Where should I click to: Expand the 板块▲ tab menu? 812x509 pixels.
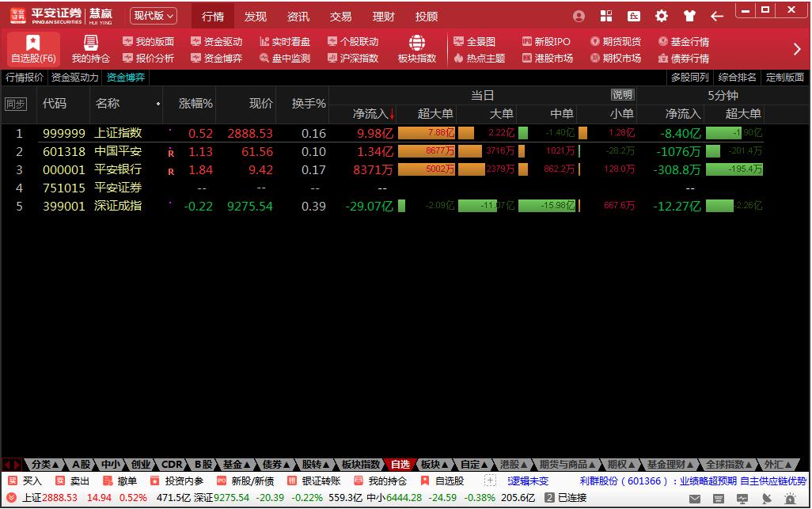pyautogui.click(x=434, y=465)
